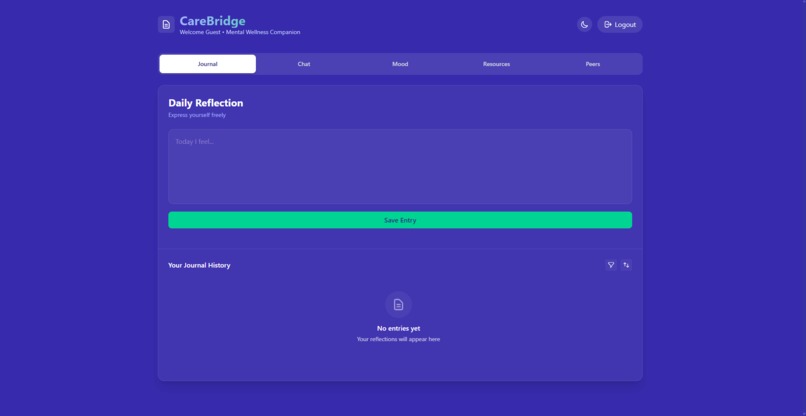Click the 'Daily Reflection' heading

tap(206, 103)
